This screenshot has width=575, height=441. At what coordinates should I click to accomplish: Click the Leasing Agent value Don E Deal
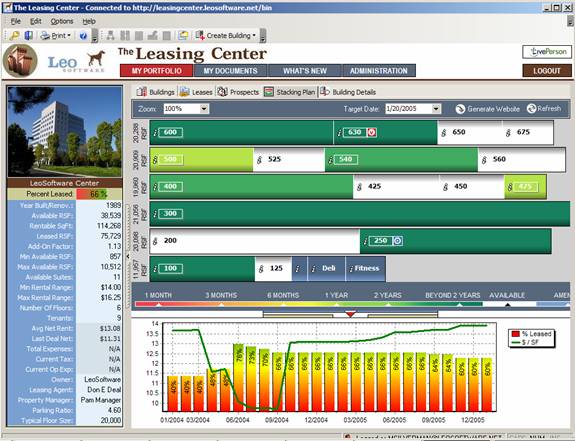pos(104,390)
